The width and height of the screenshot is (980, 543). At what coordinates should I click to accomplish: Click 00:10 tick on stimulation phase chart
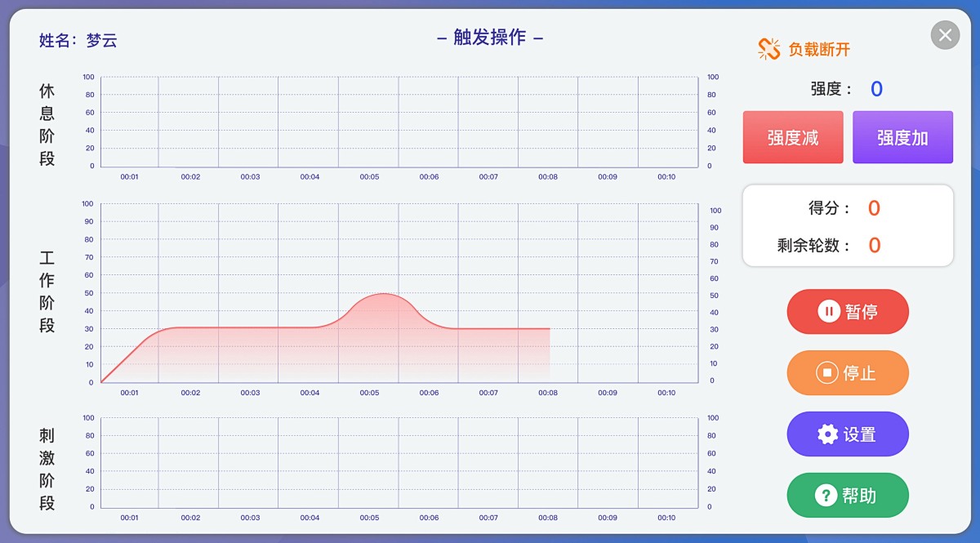(x=666, y=518)
